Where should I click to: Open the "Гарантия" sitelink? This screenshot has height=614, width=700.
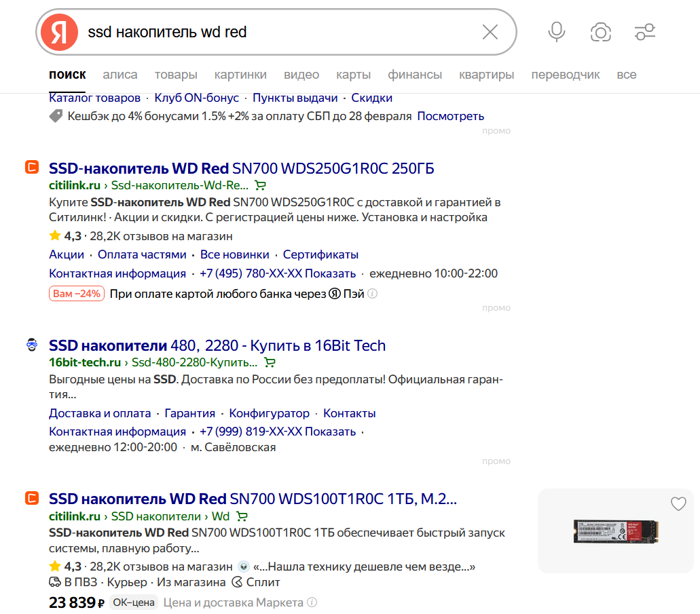point(189,413)
